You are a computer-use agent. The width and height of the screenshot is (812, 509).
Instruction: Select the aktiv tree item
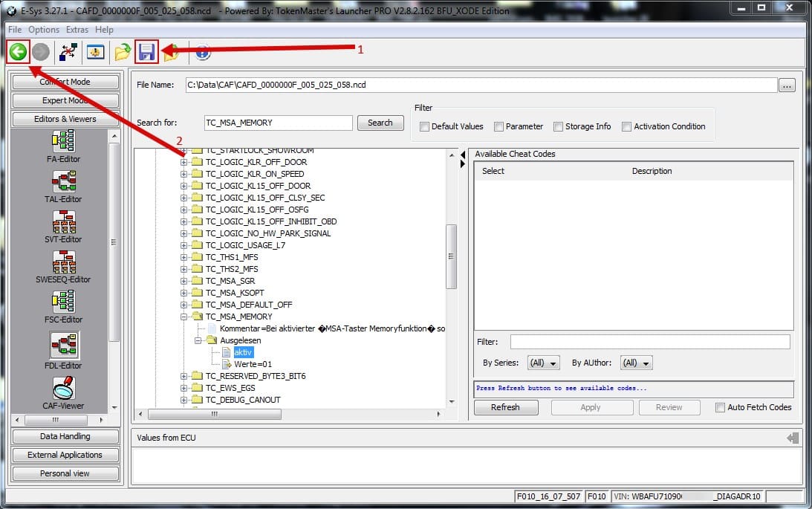click(x=243, y=353)
